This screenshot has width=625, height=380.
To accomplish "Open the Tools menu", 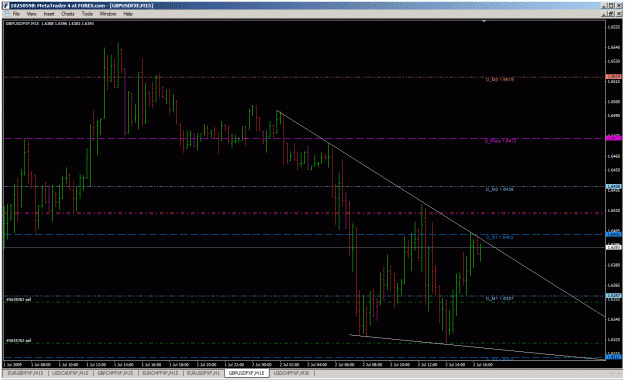I will (x=87, y=14).
